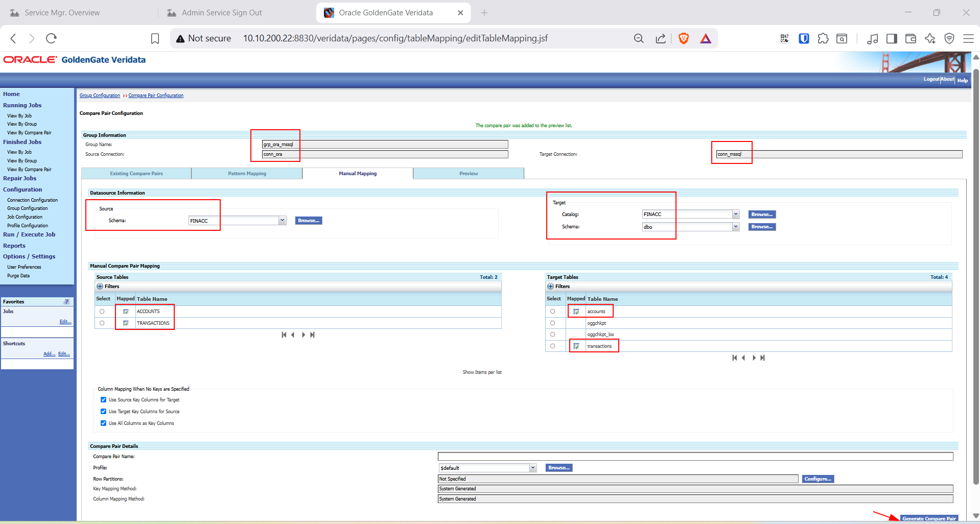Switch to Existing Compare Pairs tab
The width and height of the screenshot is (980, 524).
tap(136, 174)
